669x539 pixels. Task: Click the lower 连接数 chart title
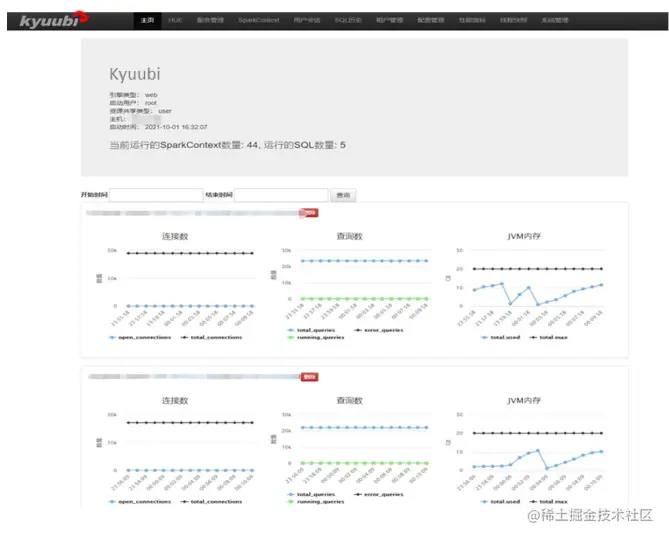(175, 401)
